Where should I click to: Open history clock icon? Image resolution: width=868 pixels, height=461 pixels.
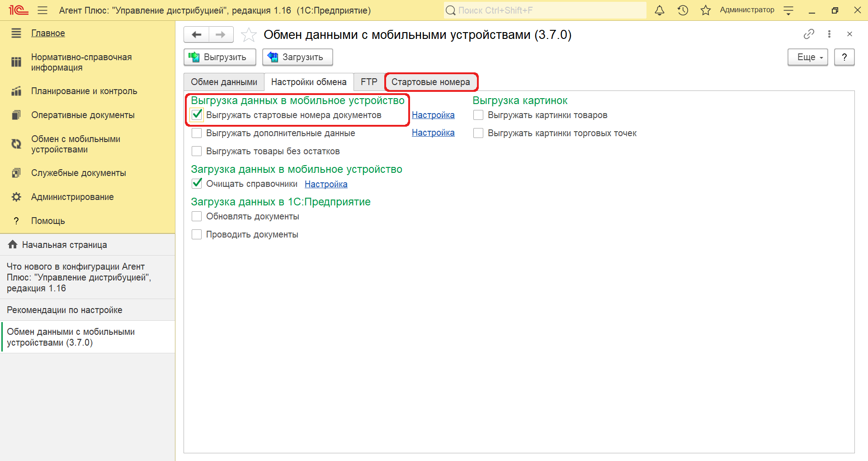tap(683, 10)
